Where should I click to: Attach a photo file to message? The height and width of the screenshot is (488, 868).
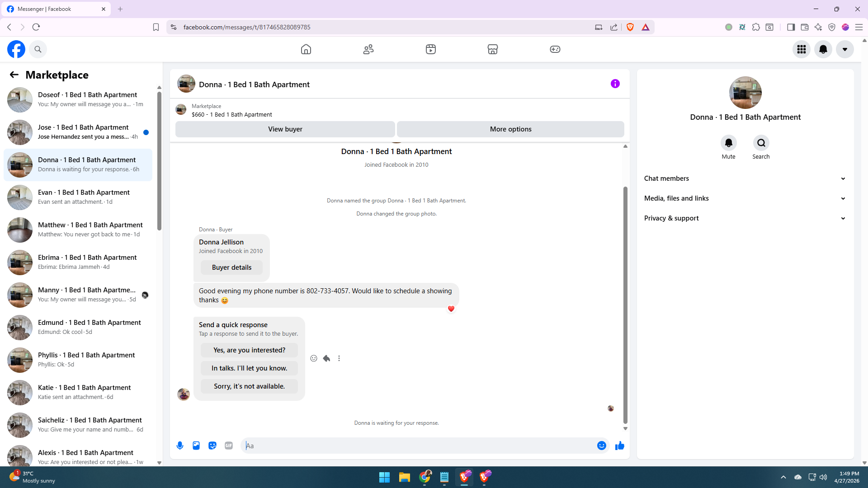(x=196, y=446)
